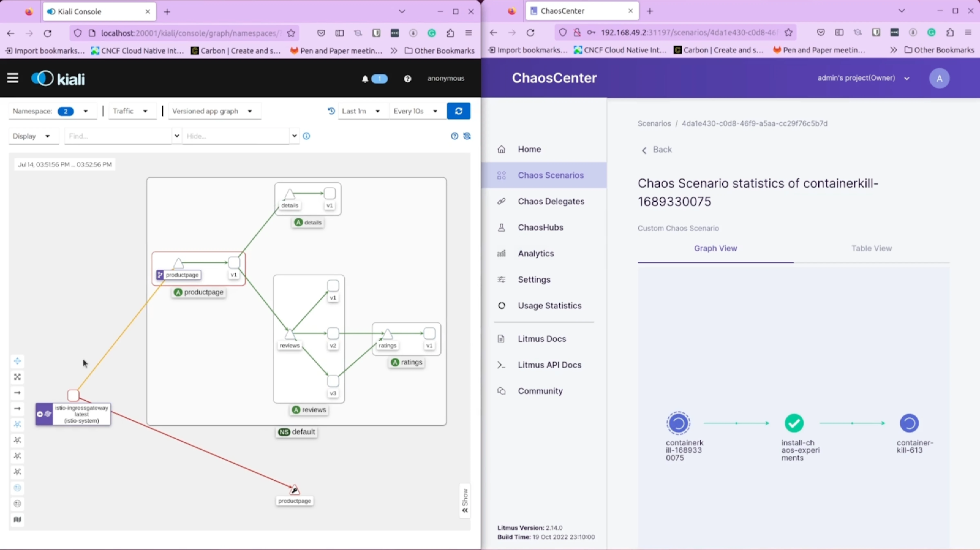The image size is (980, 550).
Task: Switch to Table View tab
Action: tap(871, 248)
